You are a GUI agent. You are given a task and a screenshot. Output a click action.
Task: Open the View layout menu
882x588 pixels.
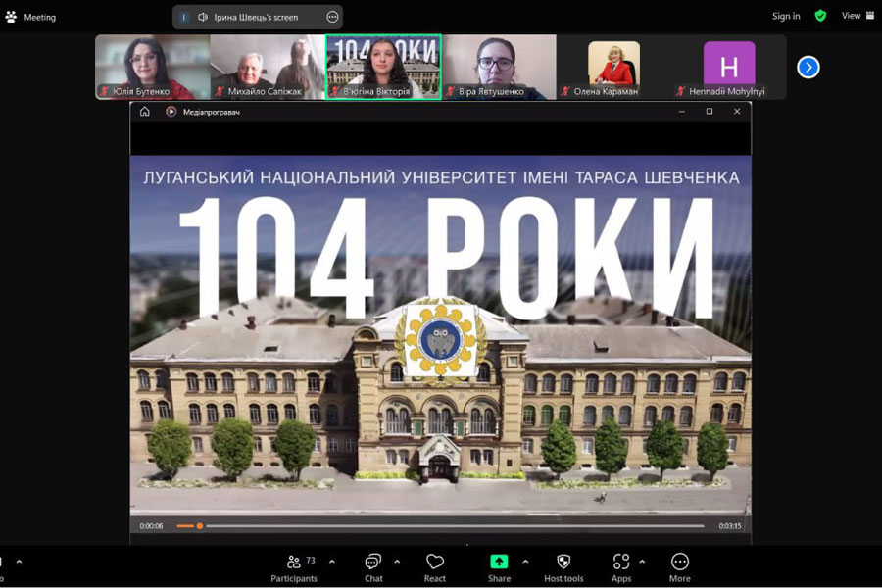click(857, 16)
